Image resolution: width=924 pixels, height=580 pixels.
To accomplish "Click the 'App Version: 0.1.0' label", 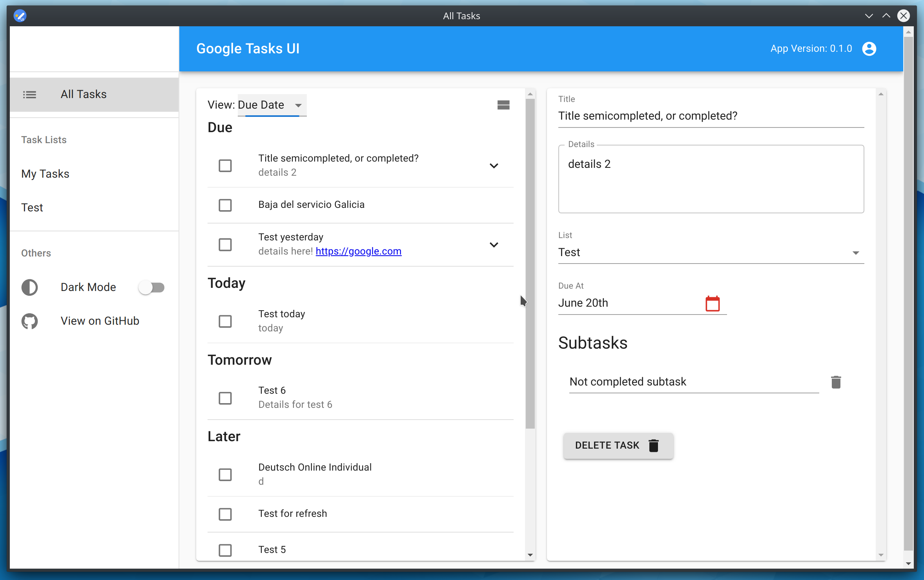I will [811, 49].
